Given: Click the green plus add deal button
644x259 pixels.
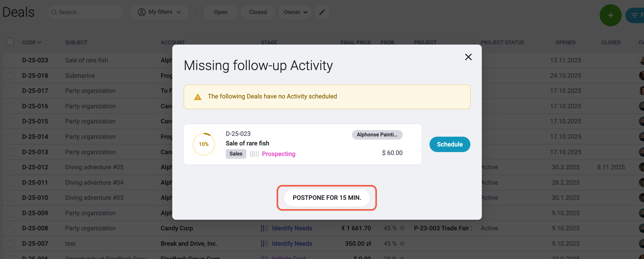Looking at the screenshot, I should tap(610, 15).
